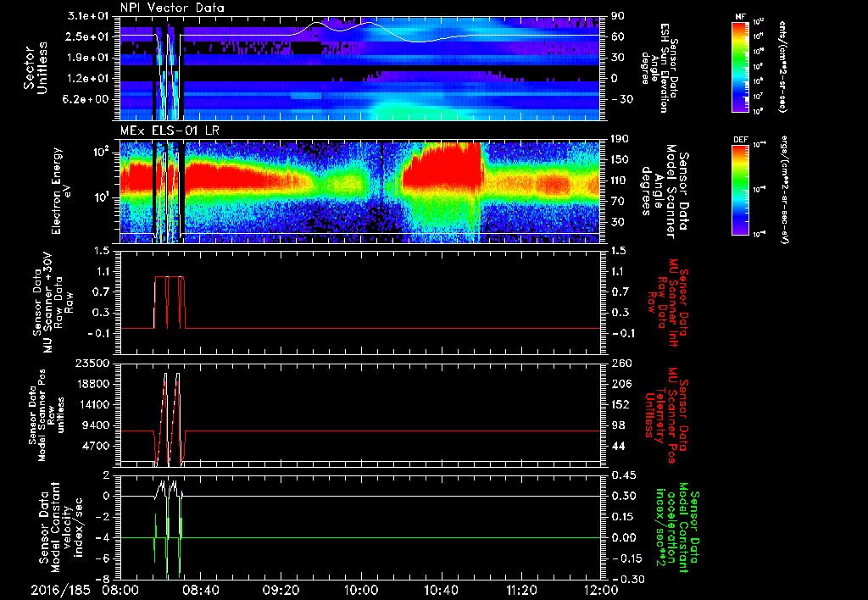Click the "-8" velocity tick value
Image resolution: width=868 pixels, height=600 pixels.
pos(103,580)
